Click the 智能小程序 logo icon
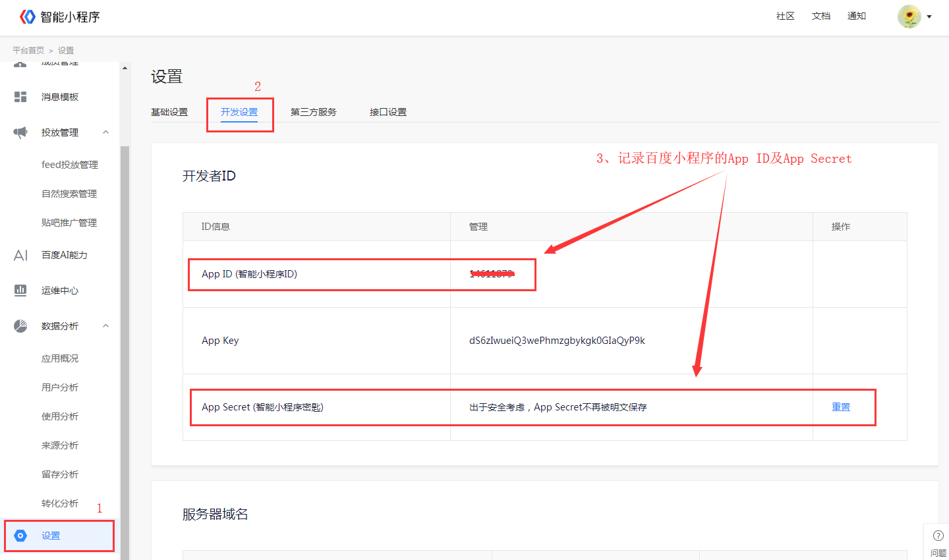 coord(27,16)
